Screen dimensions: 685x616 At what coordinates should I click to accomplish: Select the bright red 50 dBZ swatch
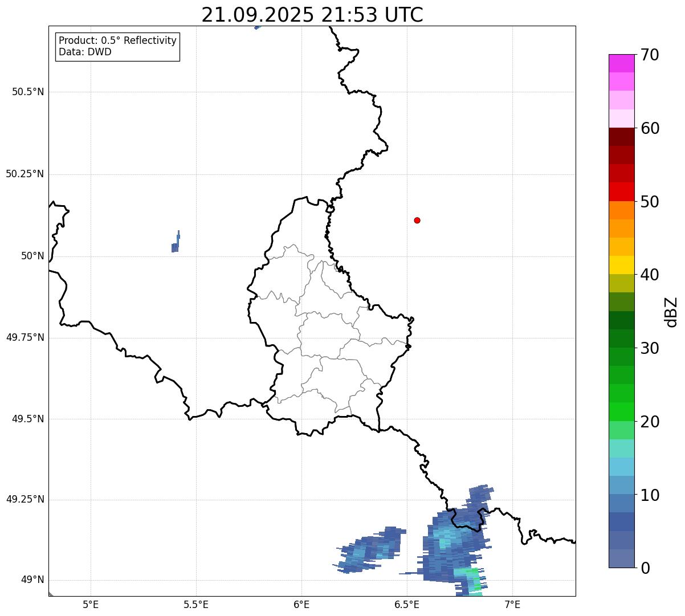click(621, 191)
